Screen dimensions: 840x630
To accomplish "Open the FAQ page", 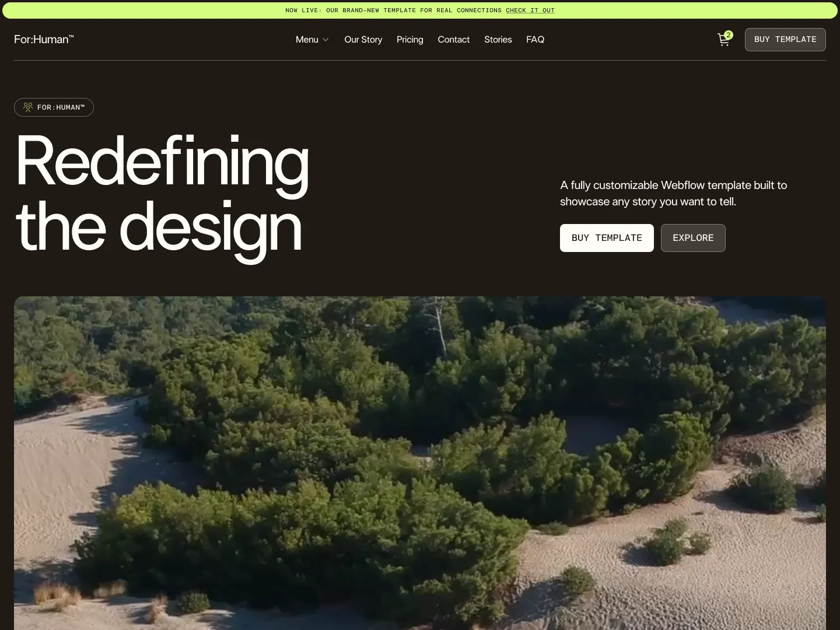I will tap(535, 40).
